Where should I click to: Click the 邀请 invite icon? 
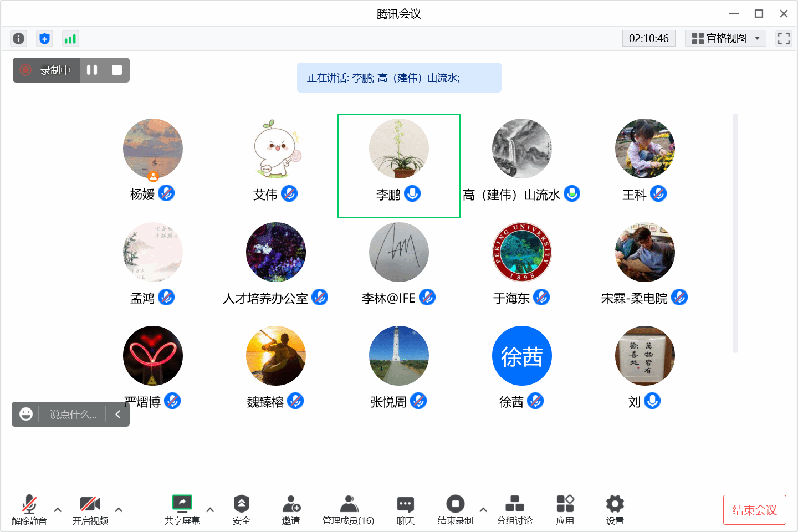291,509
